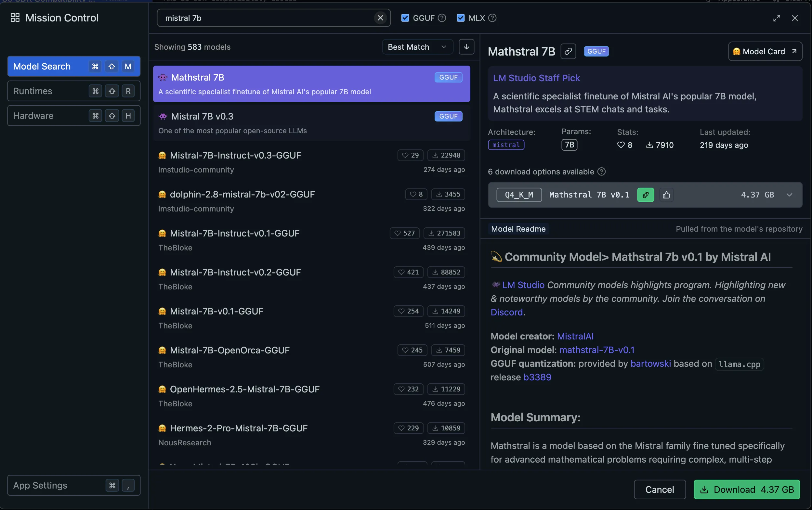Open the Best Match sort dropdown
The image size is (812, 510).
[417, 47]
